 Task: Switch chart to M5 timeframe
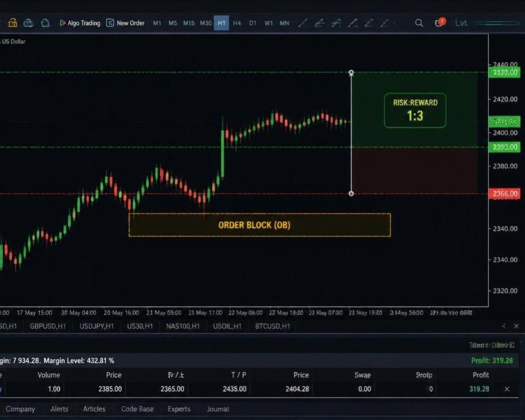point(173,23)
